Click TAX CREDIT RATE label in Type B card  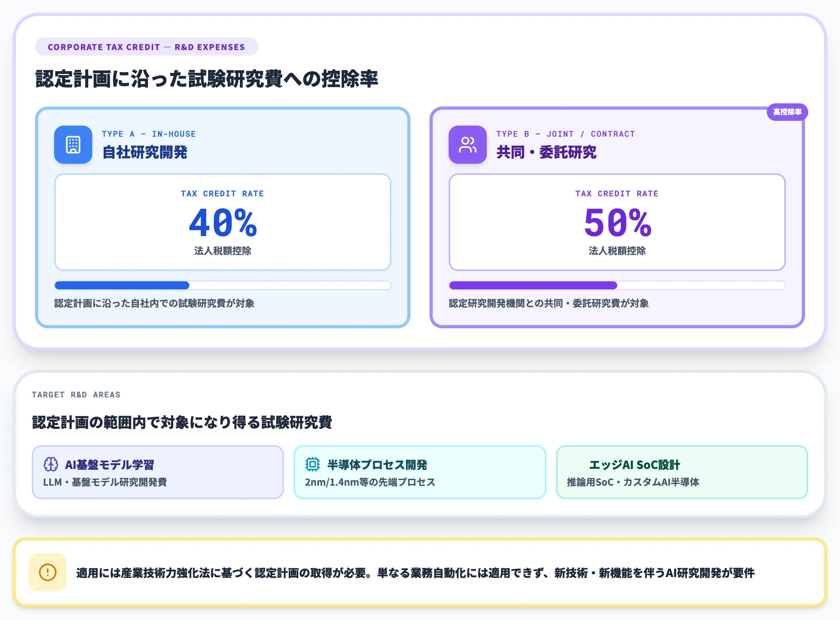tap(617, 194)
